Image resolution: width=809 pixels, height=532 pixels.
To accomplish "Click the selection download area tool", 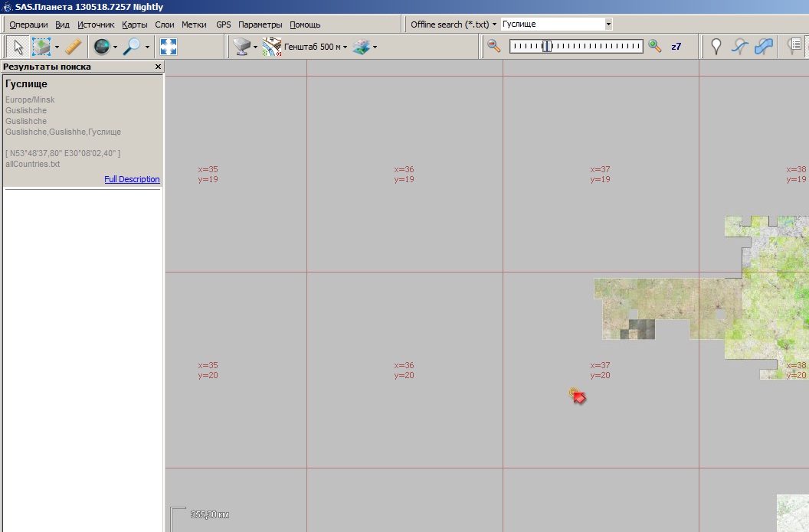I will 41,47.
